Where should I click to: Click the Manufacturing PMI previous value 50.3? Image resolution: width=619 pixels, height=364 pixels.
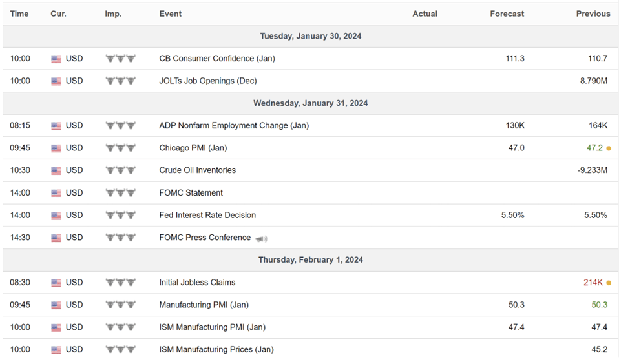point(599,305)
